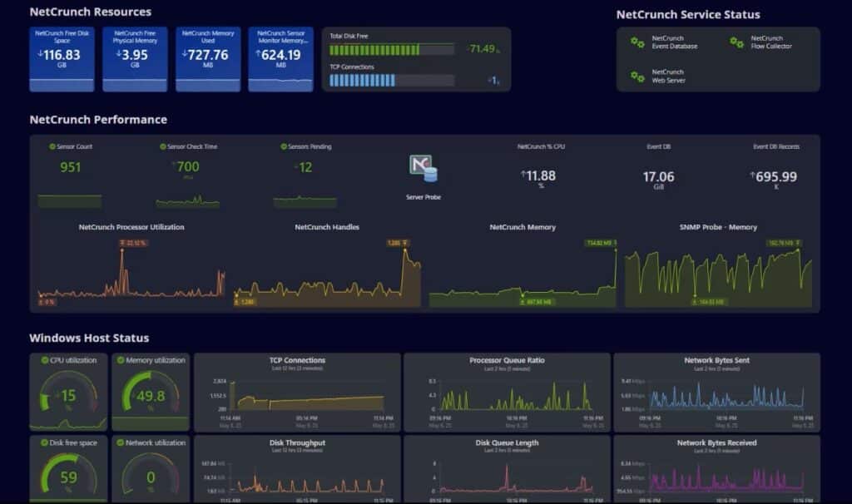Open the Network Bytes Received chart
The image size is (852, 504).
(716, 469)
